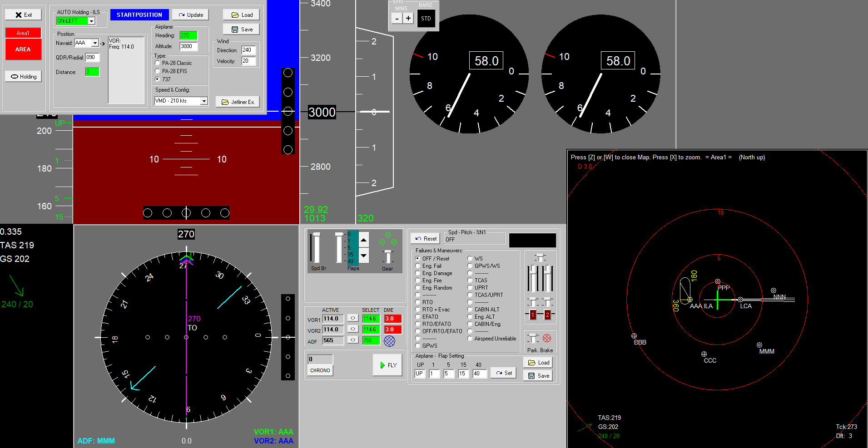Click the flaps down arrow button
This screenshot has height=448, width=868.
pyautogui.click(x=364, y=256)
